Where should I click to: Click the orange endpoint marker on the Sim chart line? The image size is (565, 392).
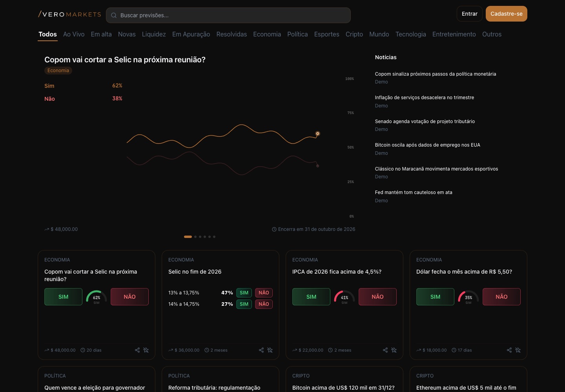tap(318, 134)
